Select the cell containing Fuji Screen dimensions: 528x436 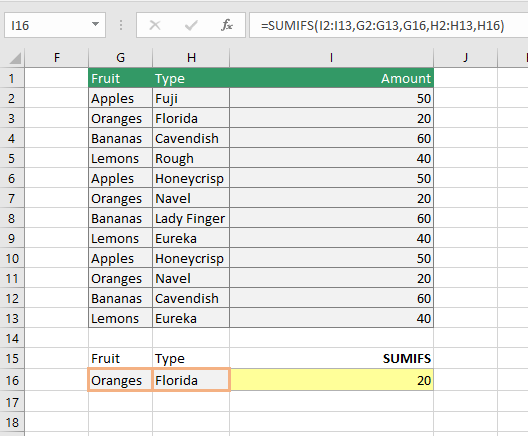(191, 98)
